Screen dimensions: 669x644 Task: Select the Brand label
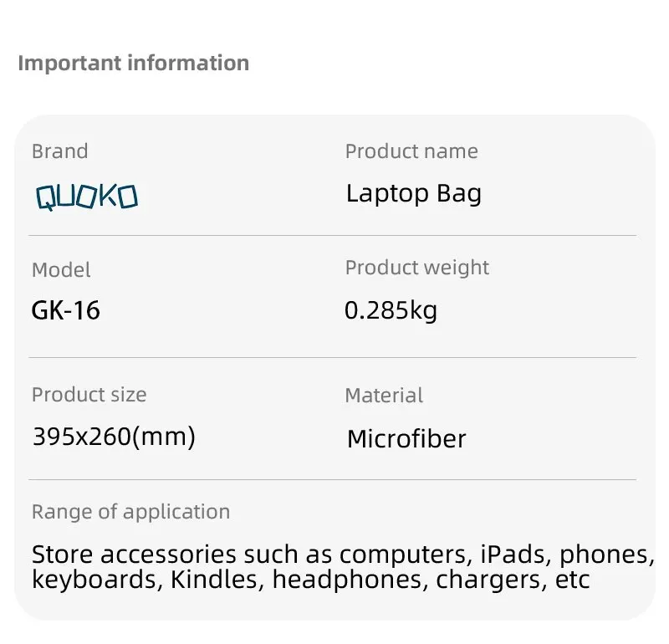tap(59, 151)
